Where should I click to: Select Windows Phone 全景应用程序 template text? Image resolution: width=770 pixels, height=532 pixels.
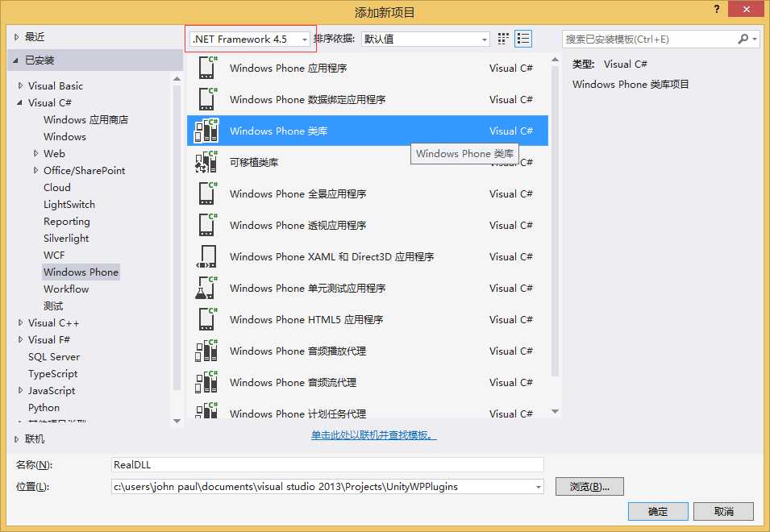pyautogui.click(x=298, y=193)
